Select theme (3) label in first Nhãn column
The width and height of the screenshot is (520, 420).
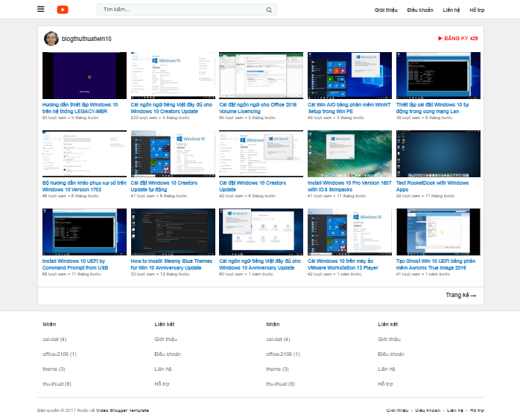(54, 369)
